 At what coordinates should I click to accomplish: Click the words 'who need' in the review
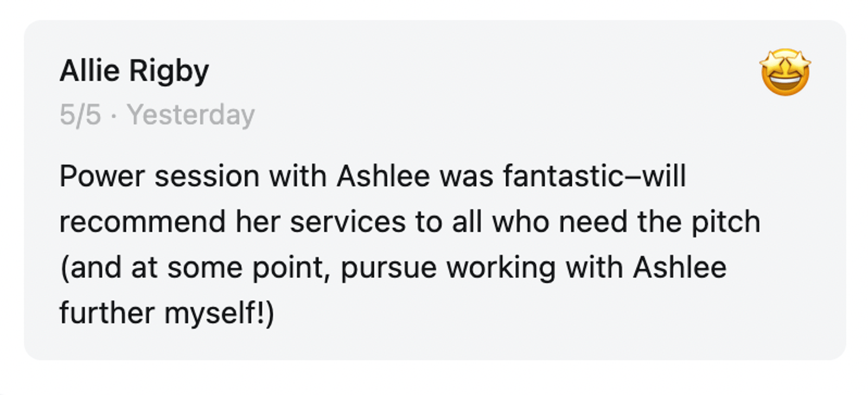pos(559,222)
